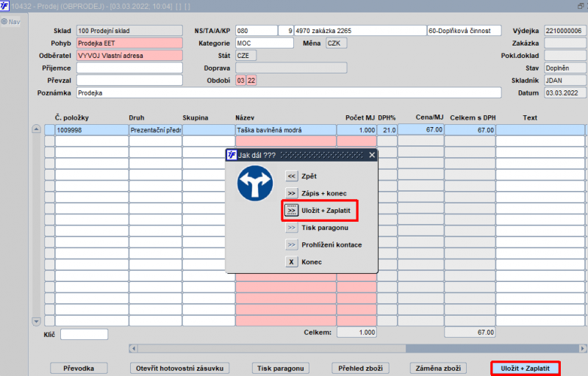588x376 pixels.
Task: Click the >> icon for Prohlížení kontace
Action: coord(292,245)
